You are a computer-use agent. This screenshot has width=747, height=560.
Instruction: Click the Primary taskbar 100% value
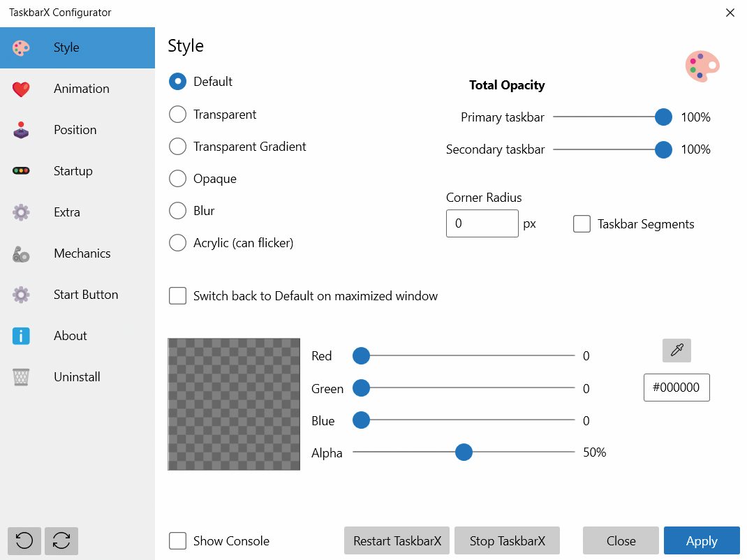[x=695, y=117]
